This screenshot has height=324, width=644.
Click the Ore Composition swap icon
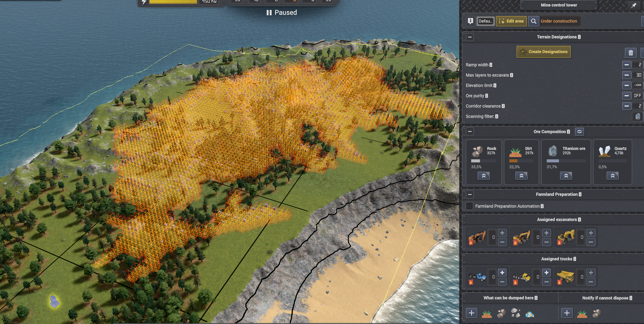[x=579, y=132]
